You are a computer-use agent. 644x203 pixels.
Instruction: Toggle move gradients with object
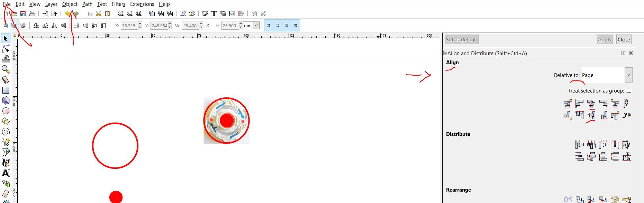click(x=287, y=26)
